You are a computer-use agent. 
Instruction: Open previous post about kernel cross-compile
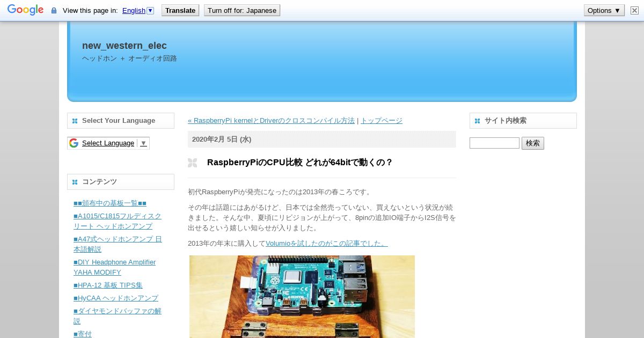(271, 121)
